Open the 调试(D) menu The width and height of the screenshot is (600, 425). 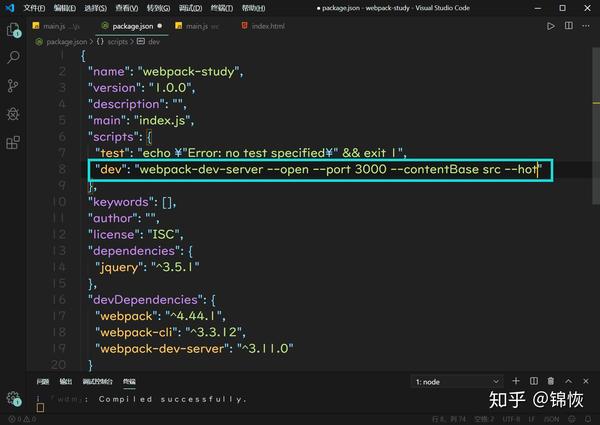click(x=191, y=8)
